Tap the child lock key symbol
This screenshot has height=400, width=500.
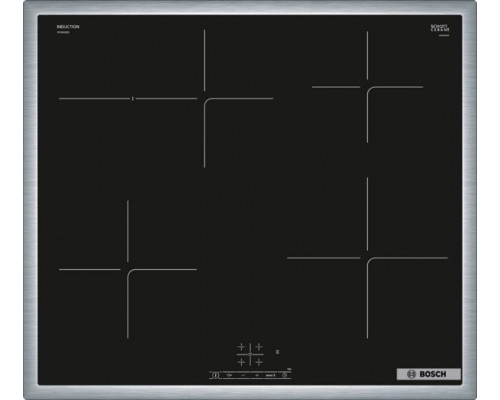coord(229,375)
